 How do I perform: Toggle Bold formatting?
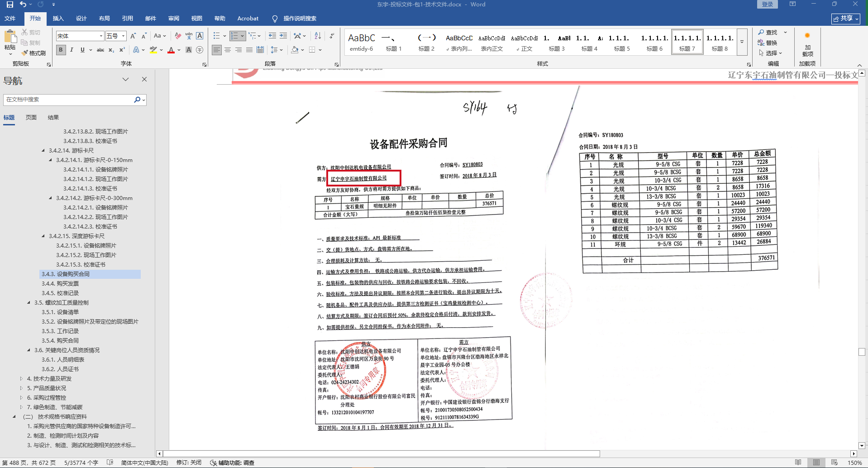[x=61, y=50]
